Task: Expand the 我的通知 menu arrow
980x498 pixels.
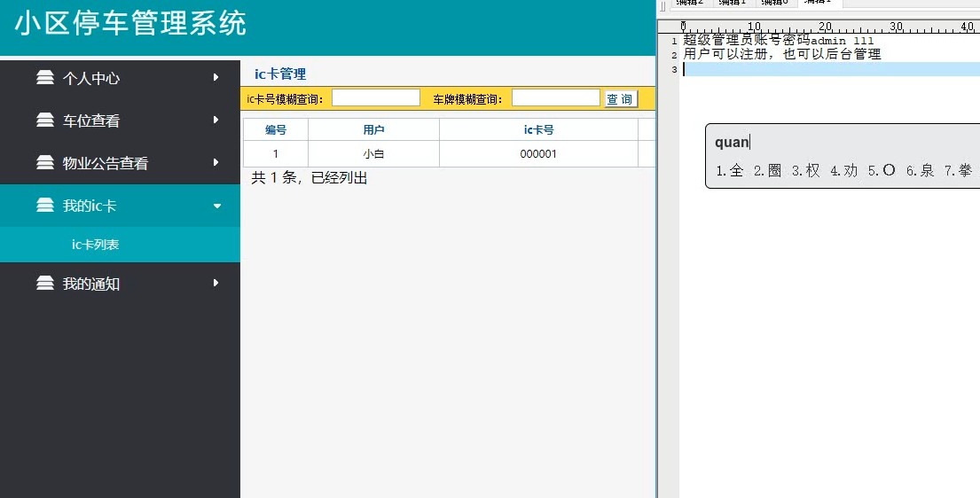Action: (x=216, y=283)
